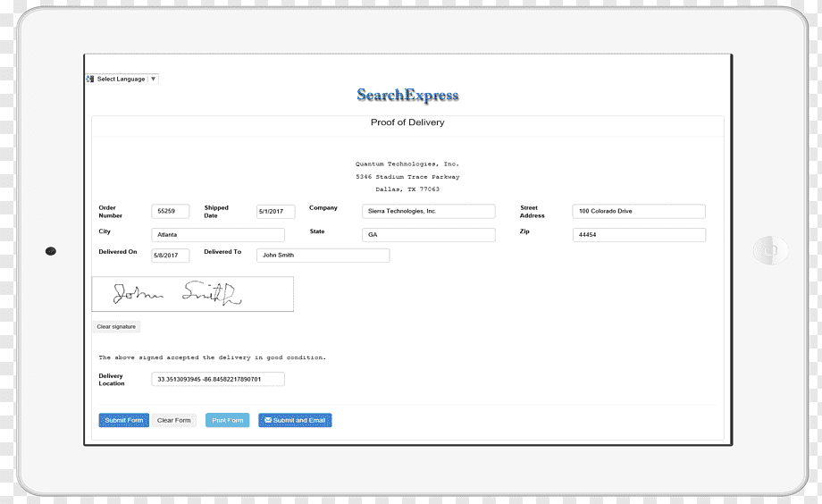Image resolution: width=822 pixels, height=504 pixels.
Task: Click the Delivery Location label
Action: pyautogui.click(x=112, y=380)
